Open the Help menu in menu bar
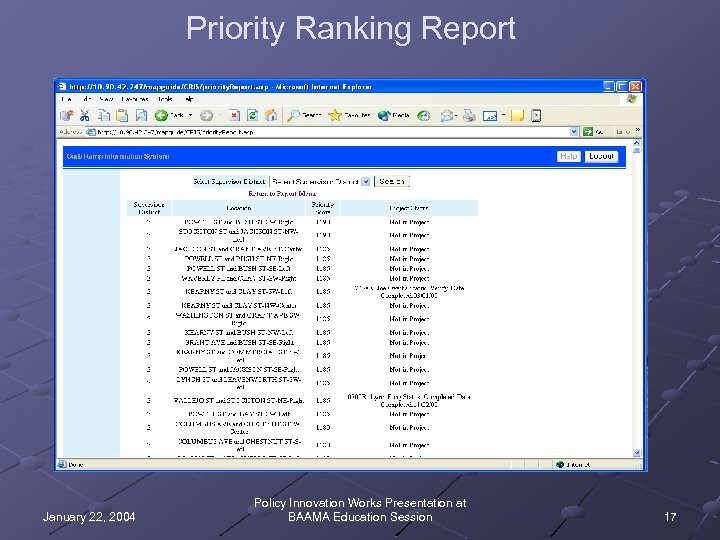 [189, 99]
